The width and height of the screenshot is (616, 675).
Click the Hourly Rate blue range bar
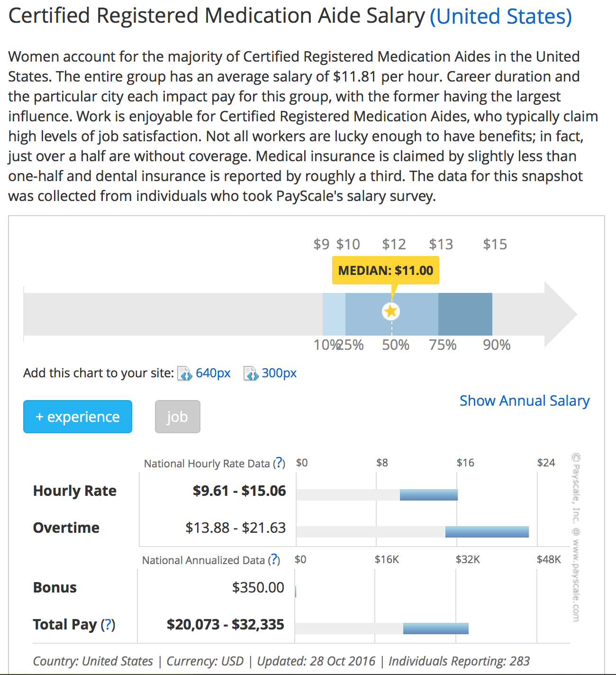pyautogui.click(x=429, y=494)
